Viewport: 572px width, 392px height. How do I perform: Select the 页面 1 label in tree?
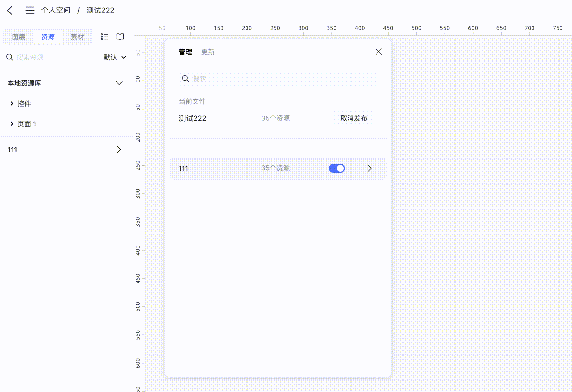27,124
